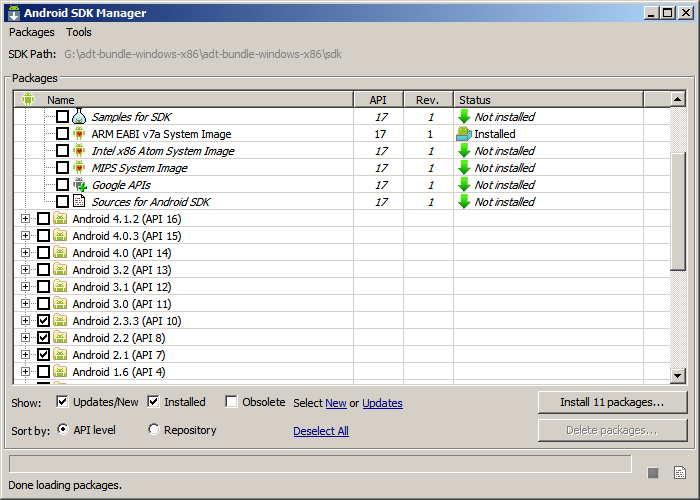Select the API level sort radio button
Viewport: 700px width, 500px height.
[63, 429]
